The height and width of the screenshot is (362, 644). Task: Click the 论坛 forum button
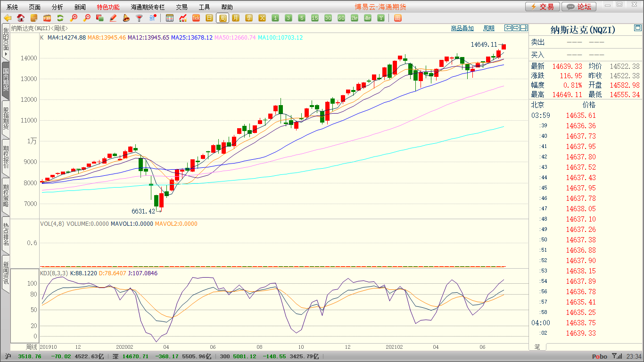[x=579, y=7]
